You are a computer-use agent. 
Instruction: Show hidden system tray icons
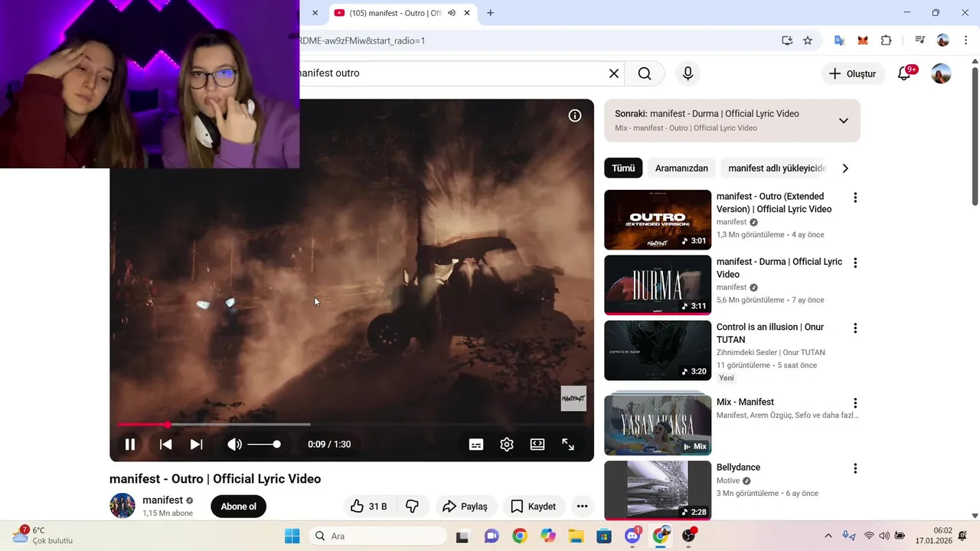(x=828, y=536)
